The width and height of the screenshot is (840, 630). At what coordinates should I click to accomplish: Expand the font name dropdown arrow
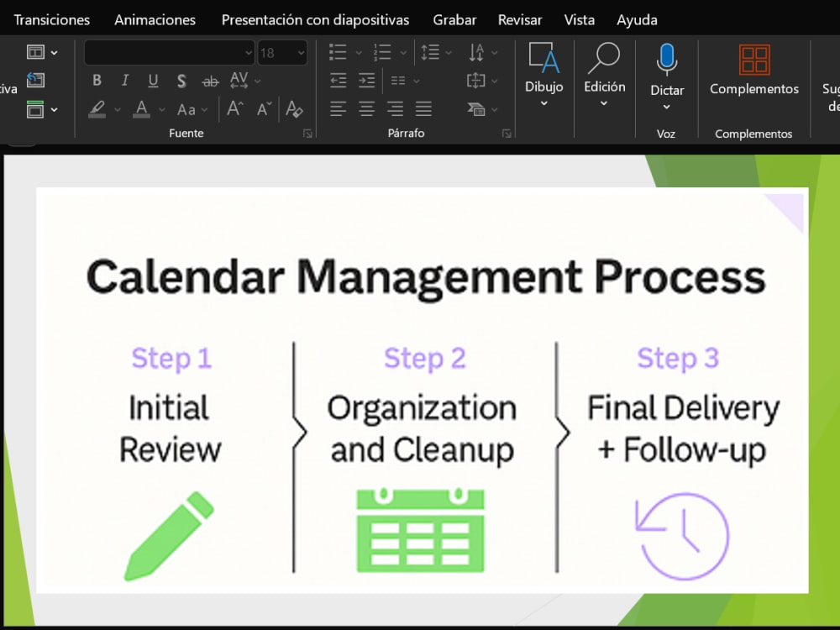(x=249, y=52)
